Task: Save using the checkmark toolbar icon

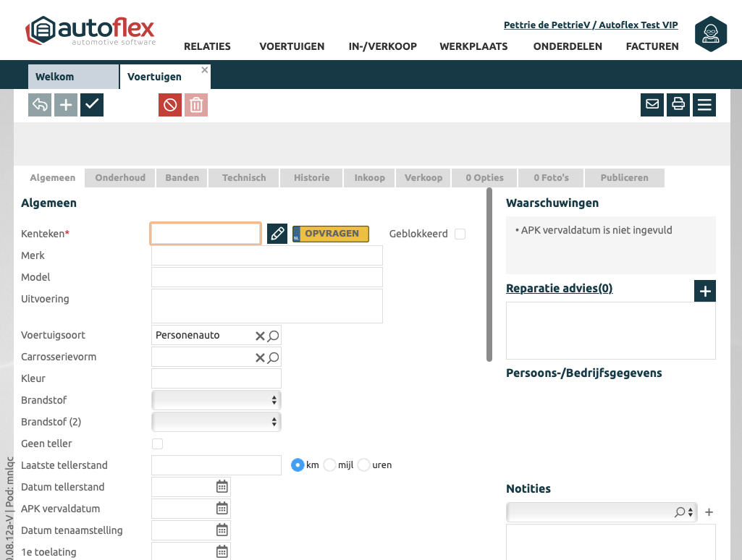Action: [x=92, y=105]
